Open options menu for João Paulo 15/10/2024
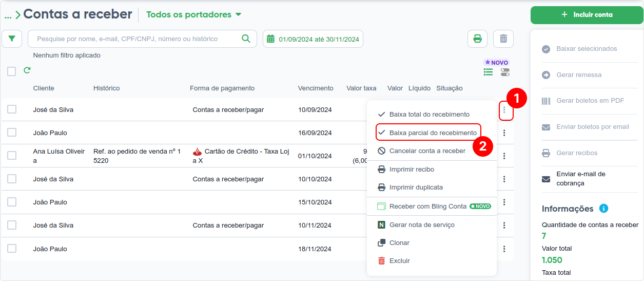This screenshot has height=281, width=644. click(x=504, y=202)
